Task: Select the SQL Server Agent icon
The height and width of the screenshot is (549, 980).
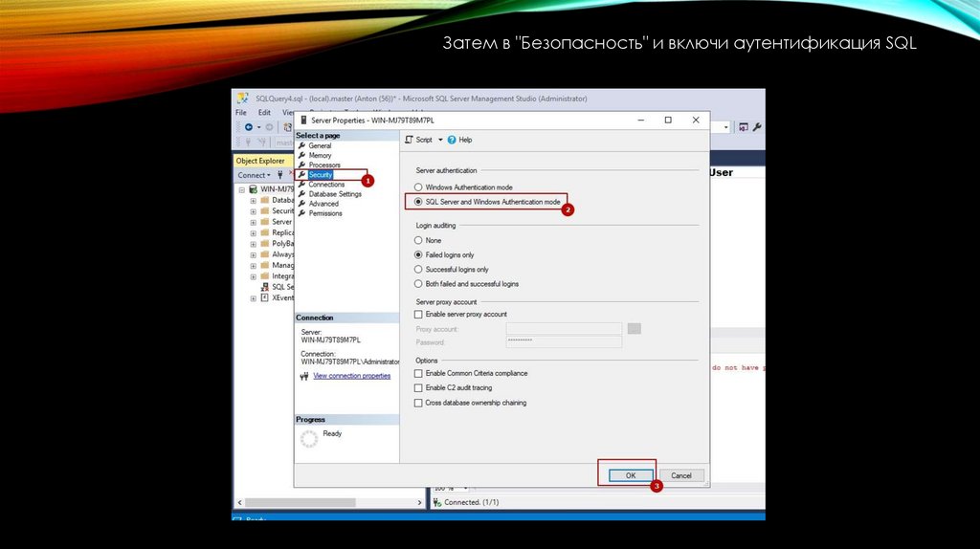Action: click(x=265, y=287)
